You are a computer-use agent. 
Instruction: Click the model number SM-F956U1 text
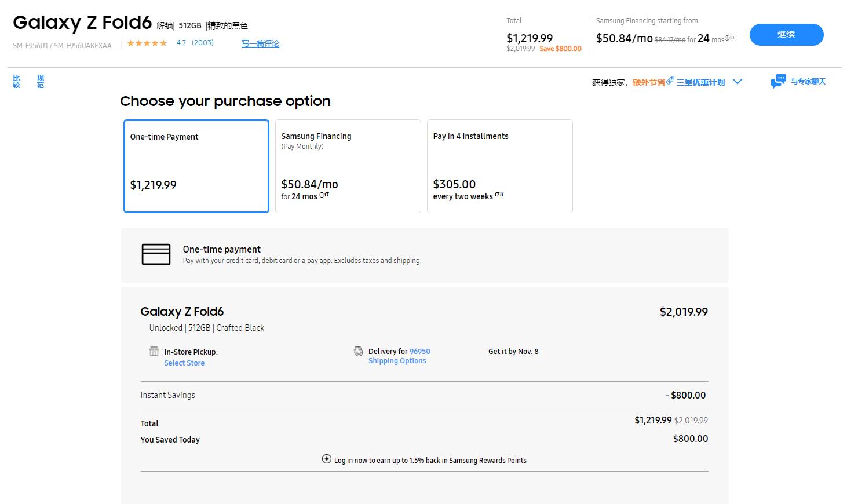click(x=62, y=45)
